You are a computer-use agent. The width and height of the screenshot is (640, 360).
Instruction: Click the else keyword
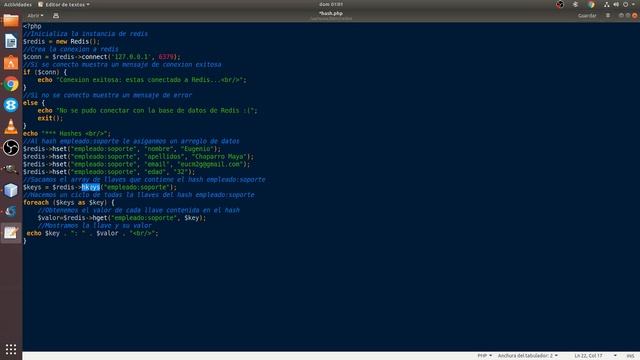31,103
